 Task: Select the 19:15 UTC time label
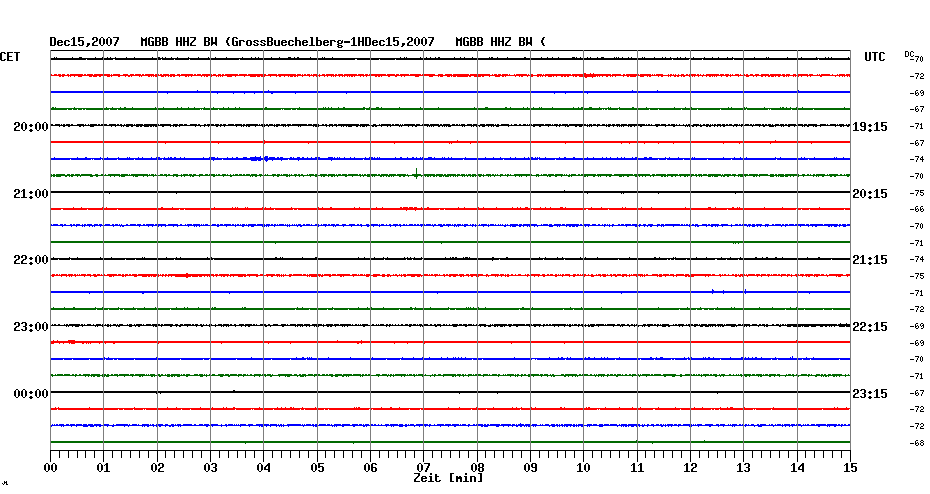pos(870,127)
